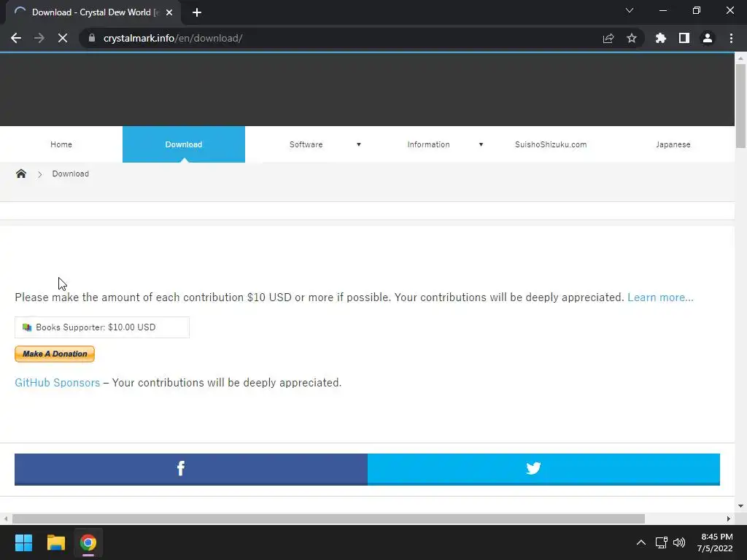The height and width of the screenshot is (560, 747).
Task: Open Chrome three-dot menu
Action: point(731,38)
